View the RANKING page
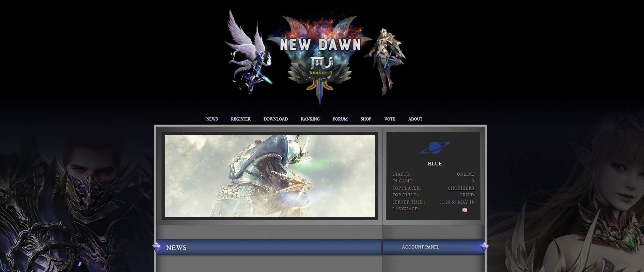The height and width of the screenshot is (272, 644). click(310, 119)
